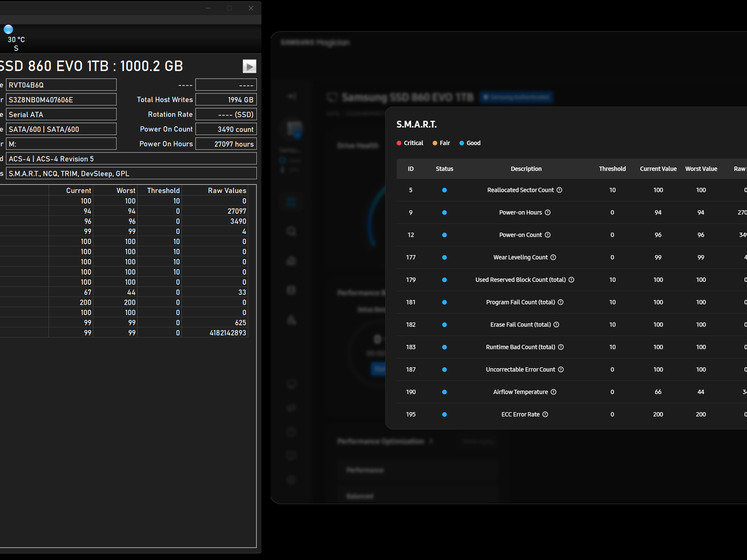Viewport: 747px width, 560px height.
Task: Select the ACS-4 | ACS-4 Revision 5 field
Action: pos(131,159)
